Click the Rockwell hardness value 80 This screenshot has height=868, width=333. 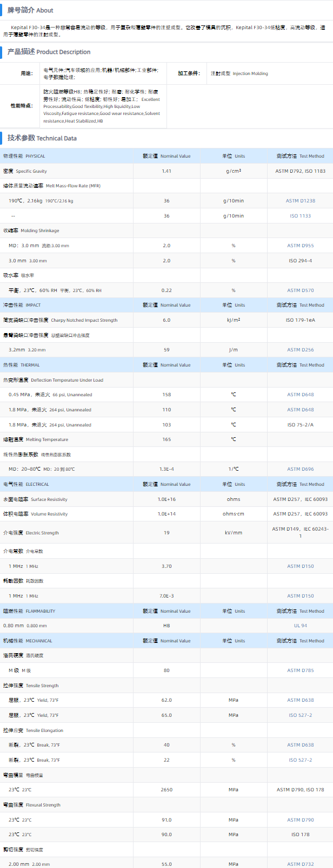coord(166,670)
